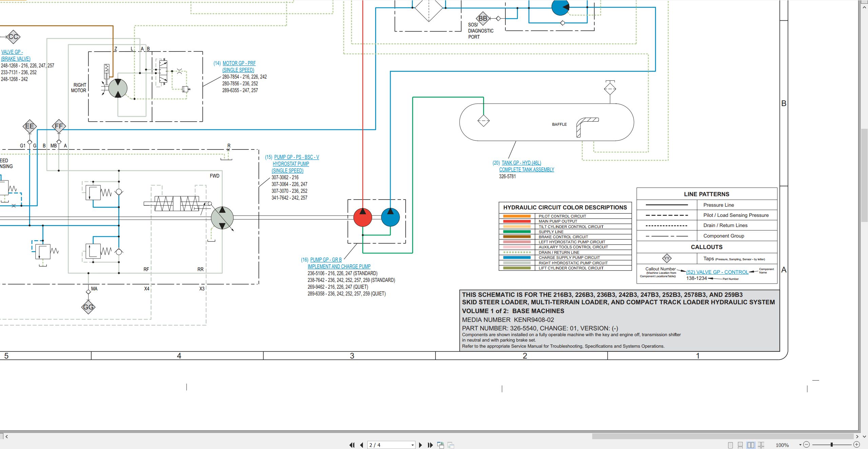Click the GG tap symbol
868x449 pixels.
click(x=88, y=307)
